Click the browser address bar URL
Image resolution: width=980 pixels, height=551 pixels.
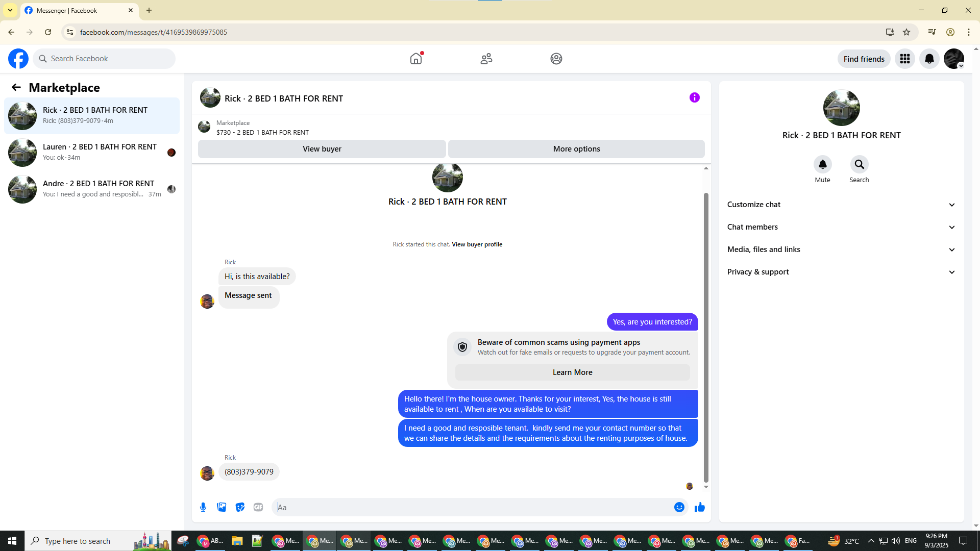[154, 32]
